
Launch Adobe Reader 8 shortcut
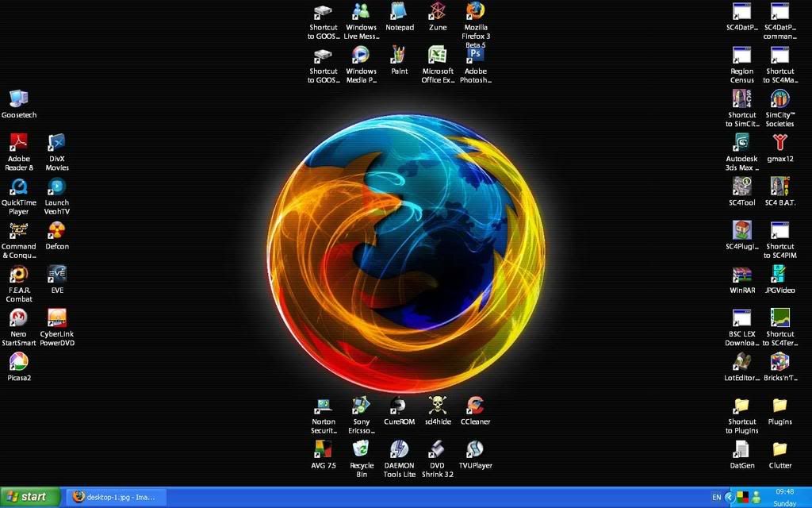(19, 142)
